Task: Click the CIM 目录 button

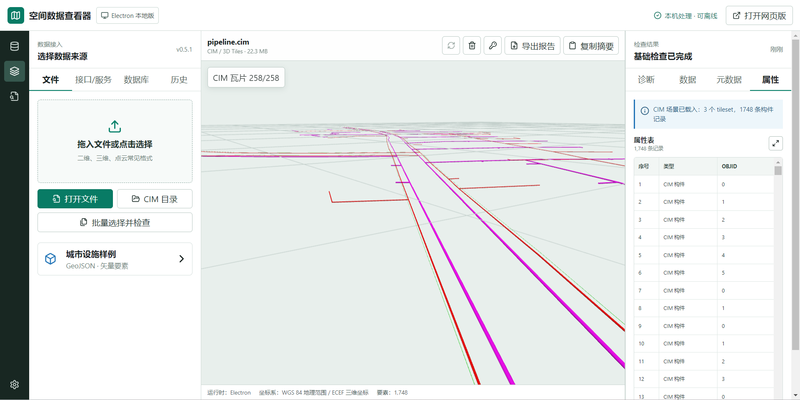Action: (155, 199)
